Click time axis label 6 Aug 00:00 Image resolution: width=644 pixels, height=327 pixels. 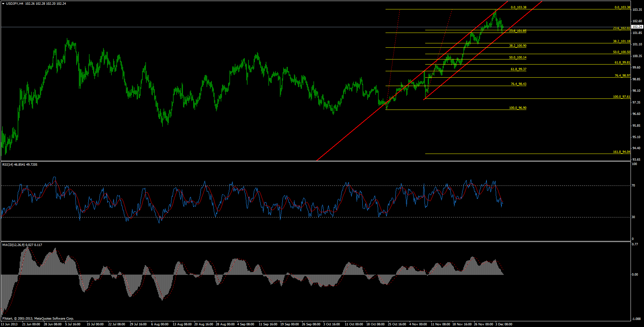click(160, 324)
